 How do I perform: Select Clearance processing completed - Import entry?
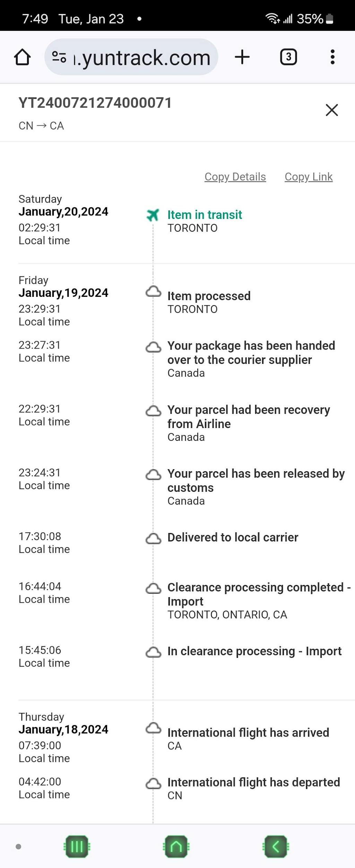point(259,594)
